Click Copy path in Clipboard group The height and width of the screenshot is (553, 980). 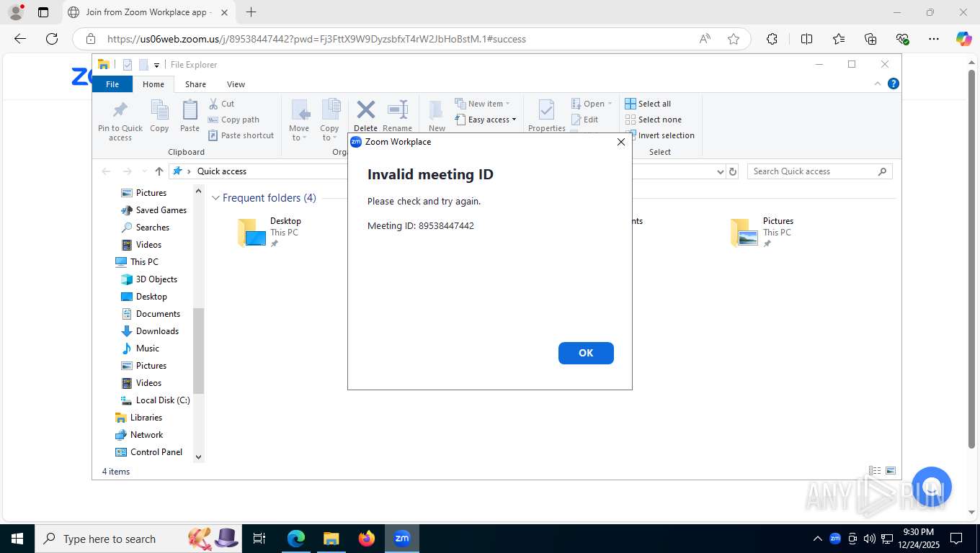[x=233, y=120]
